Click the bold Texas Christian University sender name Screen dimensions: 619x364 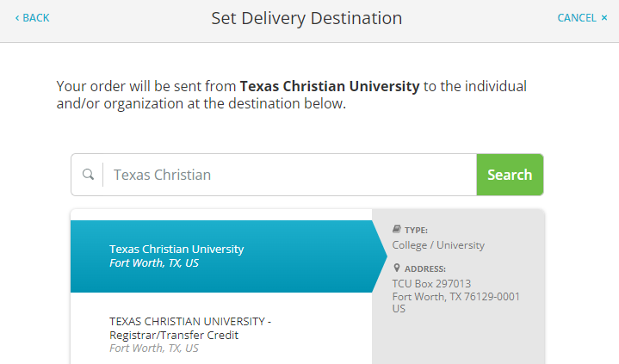click(x=330, y=86)
